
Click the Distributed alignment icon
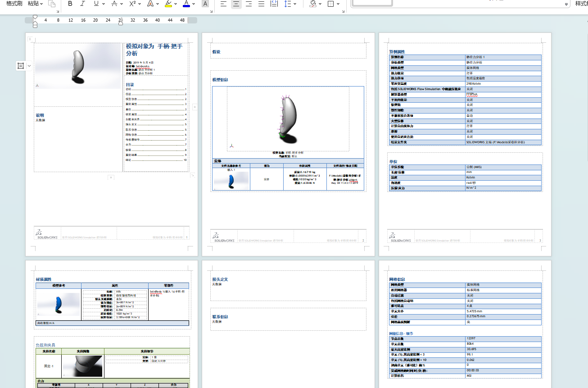click(x=274, y=4)
